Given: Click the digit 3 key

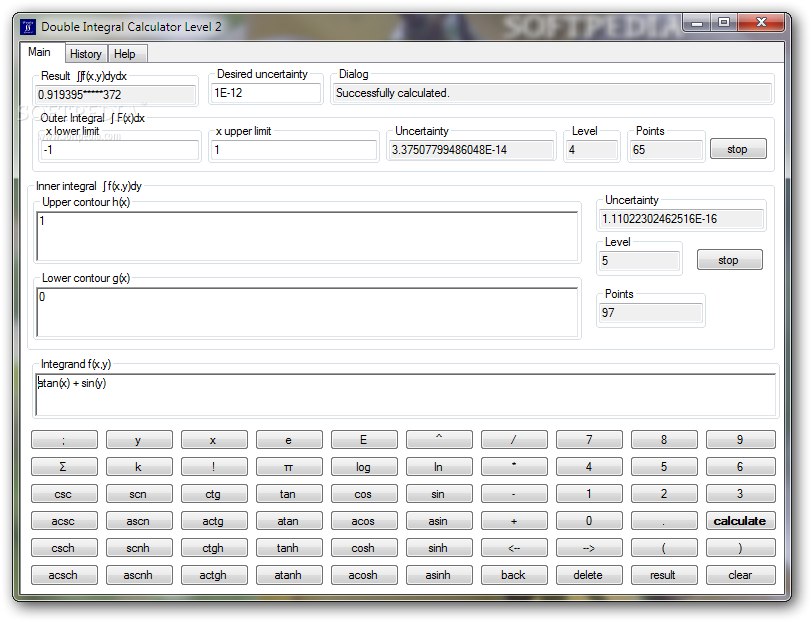Looking at the screenshot, I should point(740,494).
